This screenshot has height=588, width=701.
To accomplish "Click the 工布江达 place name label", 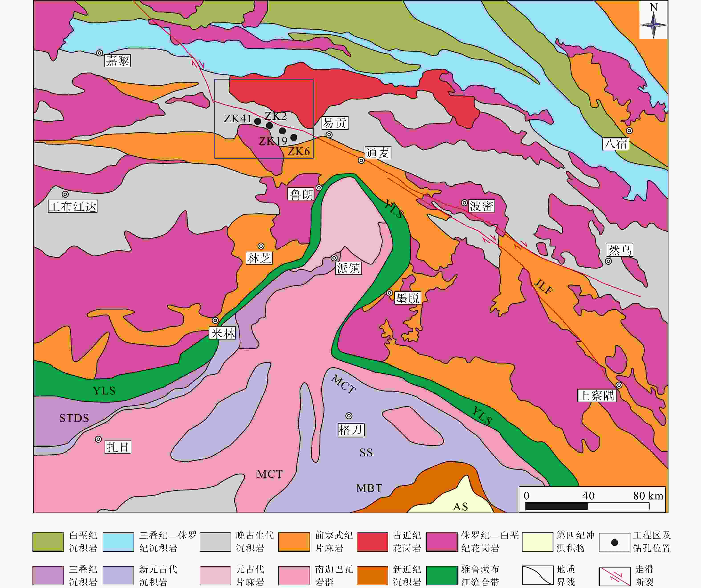I will point(73,206).
